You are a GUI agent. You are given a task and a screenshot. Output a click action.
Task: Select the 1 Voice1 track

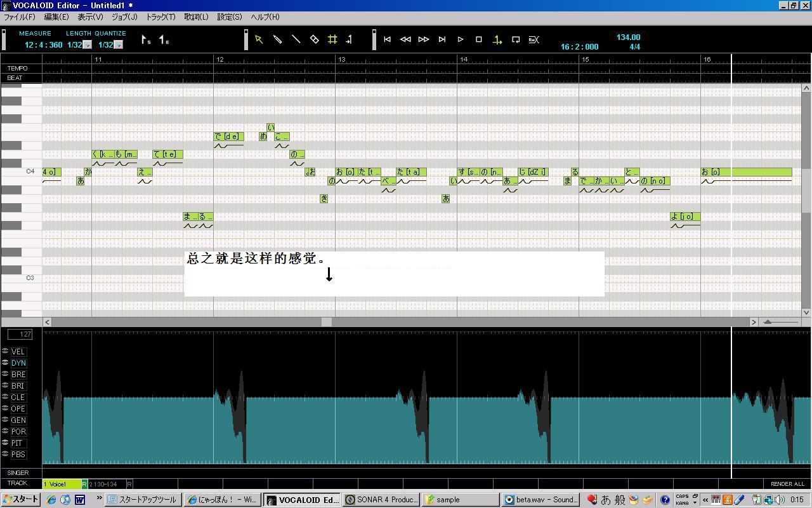coord(62,484)
